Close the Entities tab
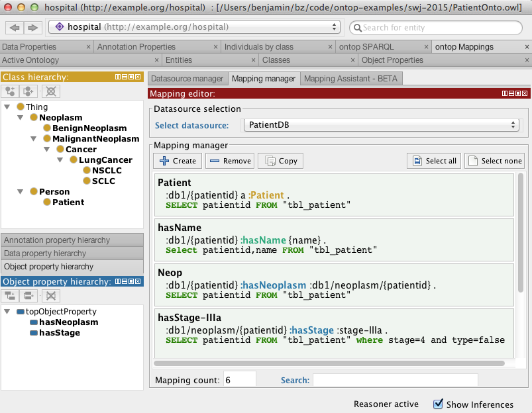Screen dimensions: 532x413 (253, 60)
